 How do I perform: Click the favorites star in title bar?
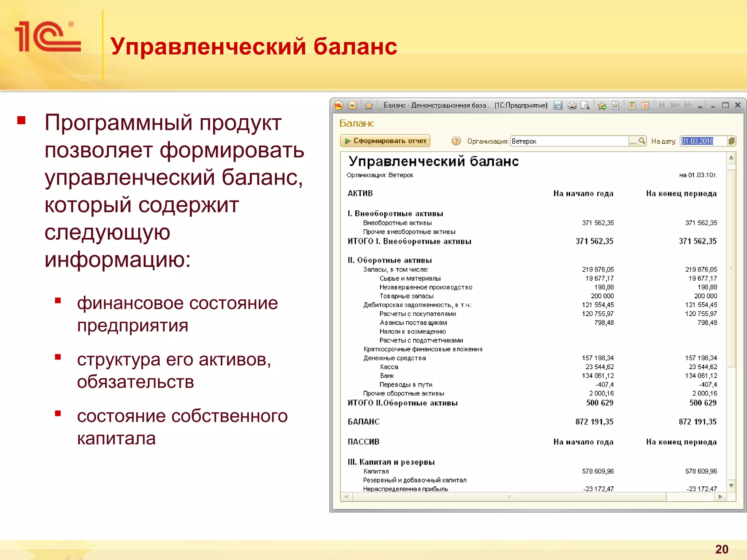369,105
